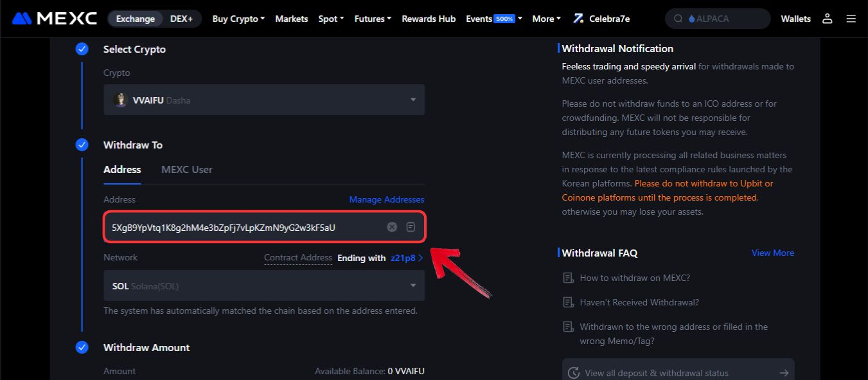The height and width of the screenshot is (380, 868).
Task: Click the Withdrawal Notification heading
Action: pos(617,48)
